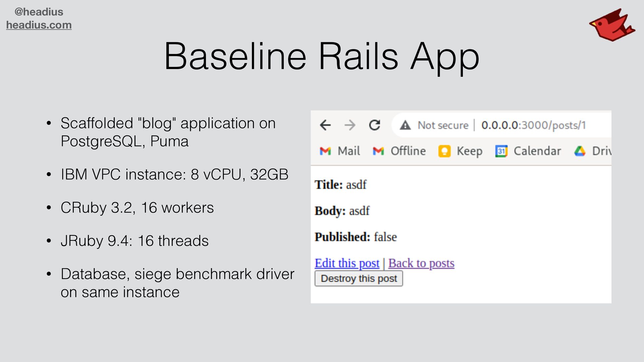
Task: Open the Drive bookmark icon
Action: click(580, 151)
